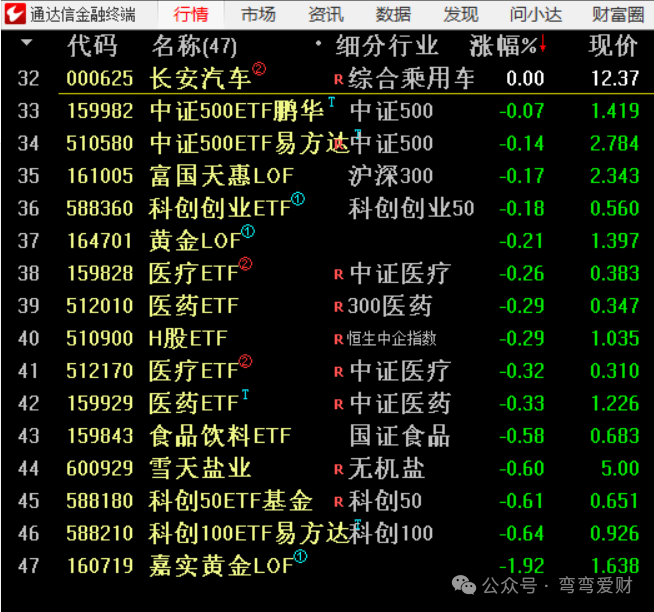
Task: Click the red R marker in the 512170 row
Action: point(339,372)
